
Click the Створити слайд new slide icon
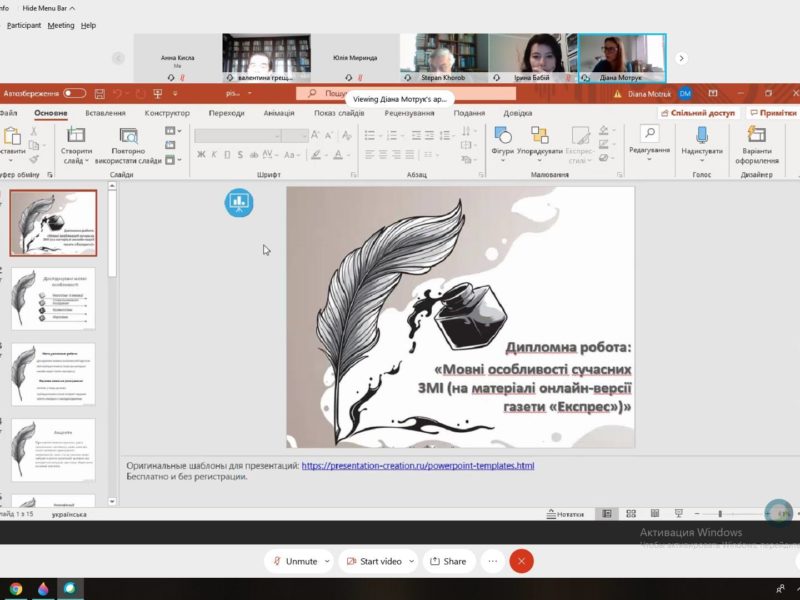coord(76,135)
